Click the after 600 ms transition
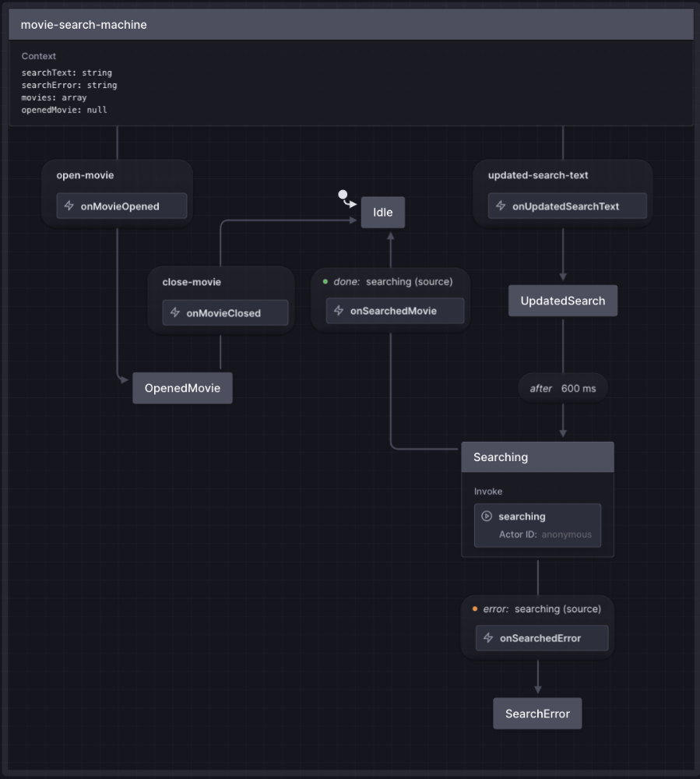700x779 pixels. pyautogui.click(x=563, y=388)
